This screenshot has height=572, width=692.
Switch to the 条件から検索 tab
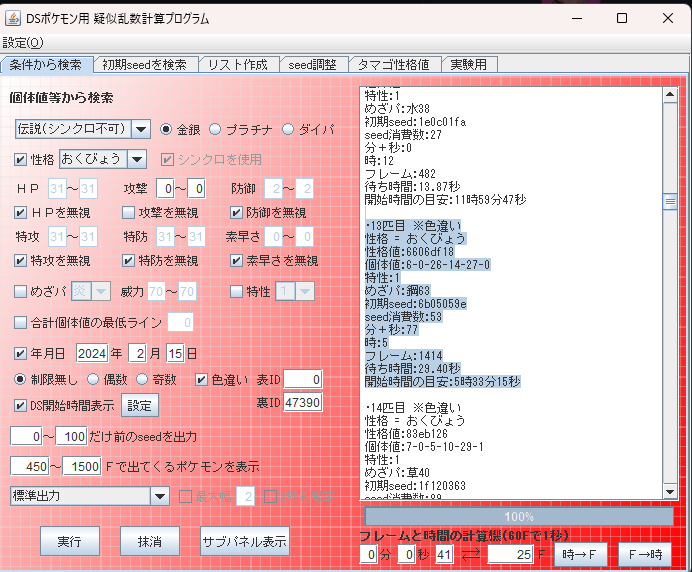pyautogui.click(x=46, y=65)
